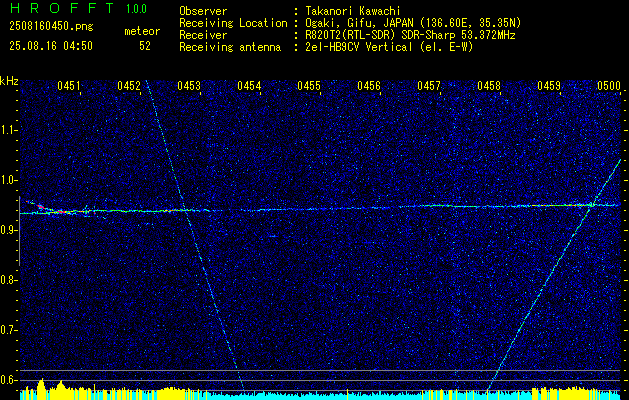Screen dimensions: 629x400
Task: Click the 0.6 kHz frequency label
Action: click(x=6, y=380)
